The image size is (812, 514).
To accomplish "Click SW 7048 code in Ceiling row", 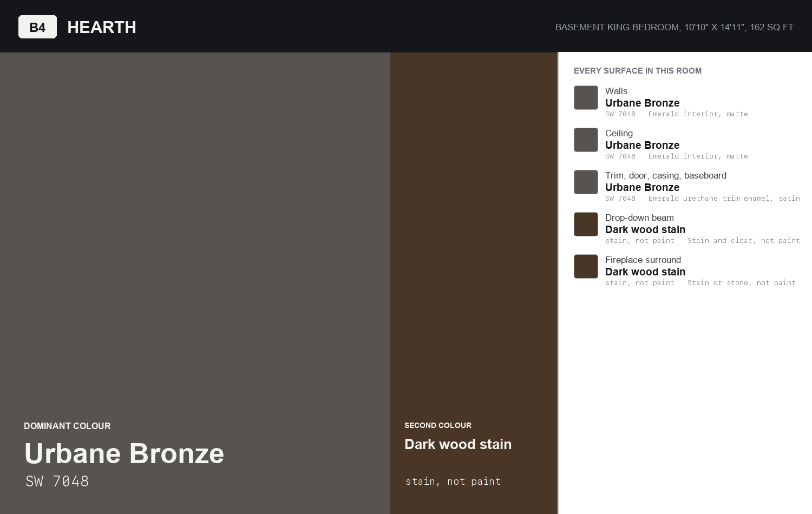I will (x=620, y=156).
